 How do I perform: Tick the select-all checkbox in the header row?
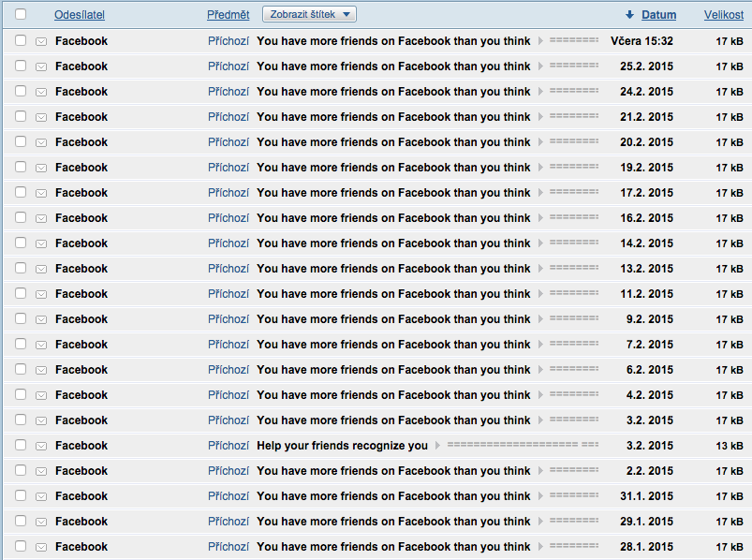[x=21, y=15]
